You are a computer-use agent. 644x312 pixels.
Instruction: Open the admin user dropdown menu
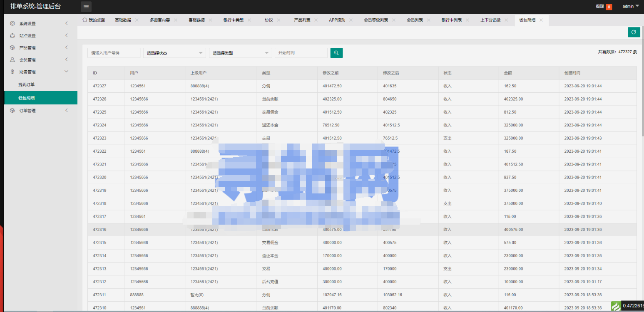pos(630,6)
